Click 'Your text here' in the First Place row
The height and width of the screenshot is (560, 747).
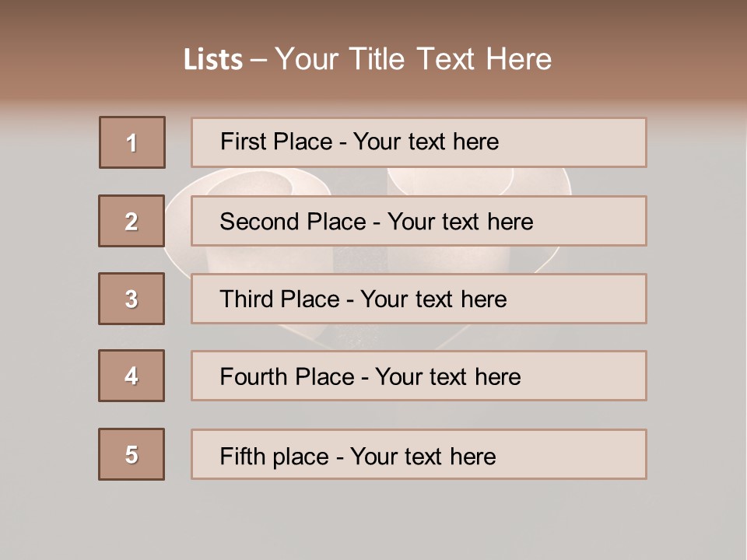[x=426, y=142]
